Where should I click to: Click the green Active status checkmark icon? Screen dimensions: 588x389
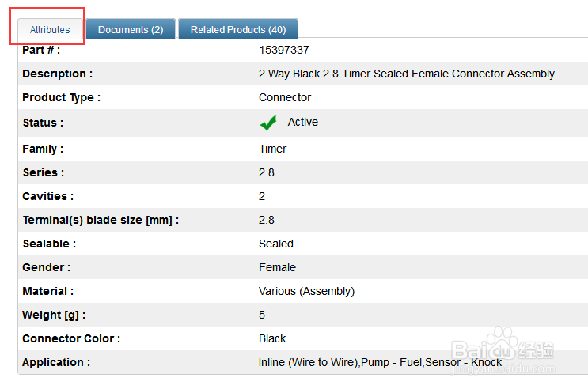pos(268,123)
